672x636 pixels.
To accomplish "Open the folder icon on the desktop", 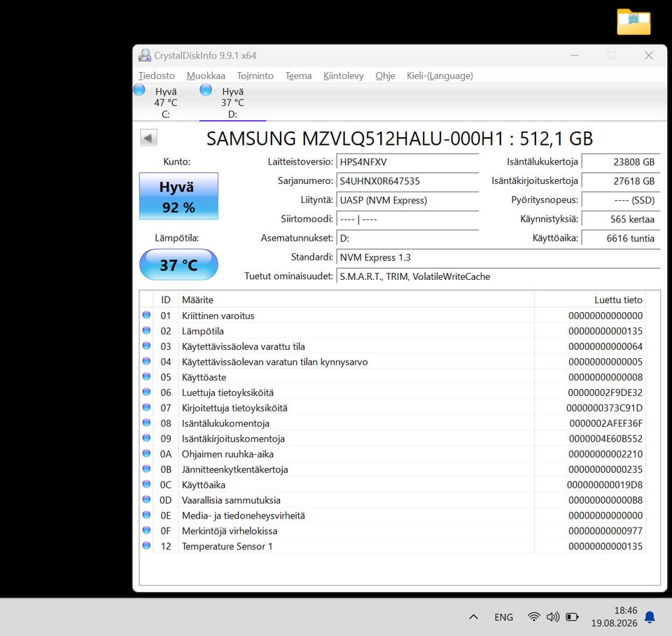I will click(x=633, y=22).
